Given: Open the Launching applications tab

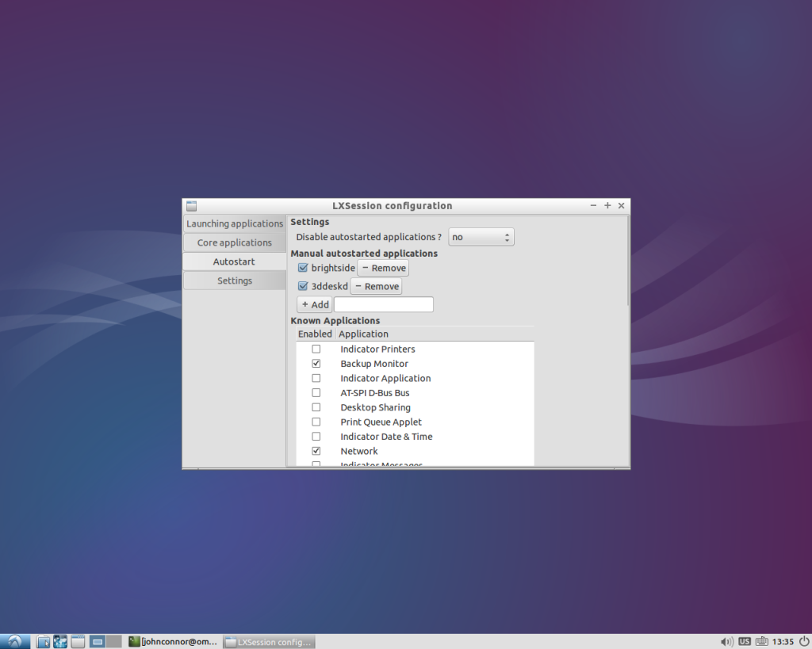Looking at the screenshot, I should pyautogui.click(x=235, y=223).
